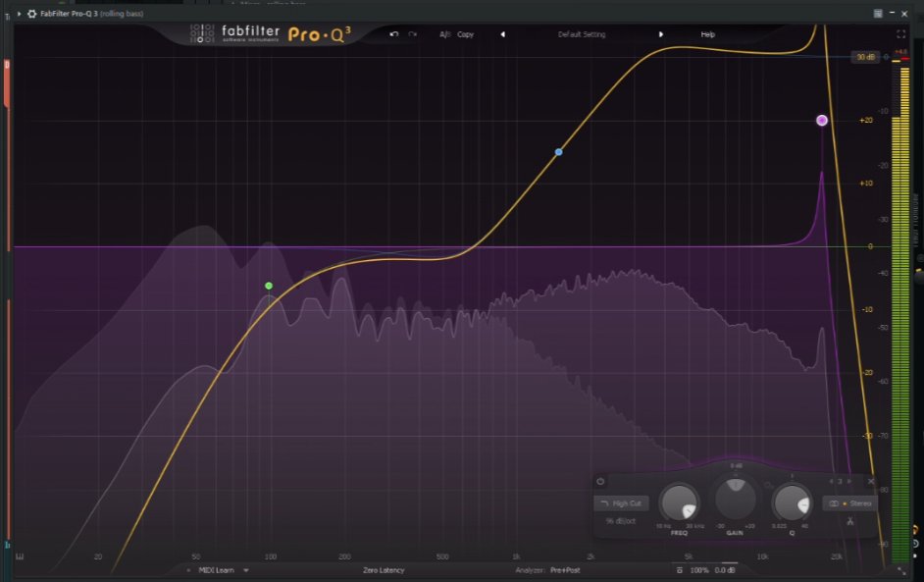The width and height of the screenshot is (924, 582).
Task: Expand plugin wrapper options arrow in title bar
Action: (19, 13)
